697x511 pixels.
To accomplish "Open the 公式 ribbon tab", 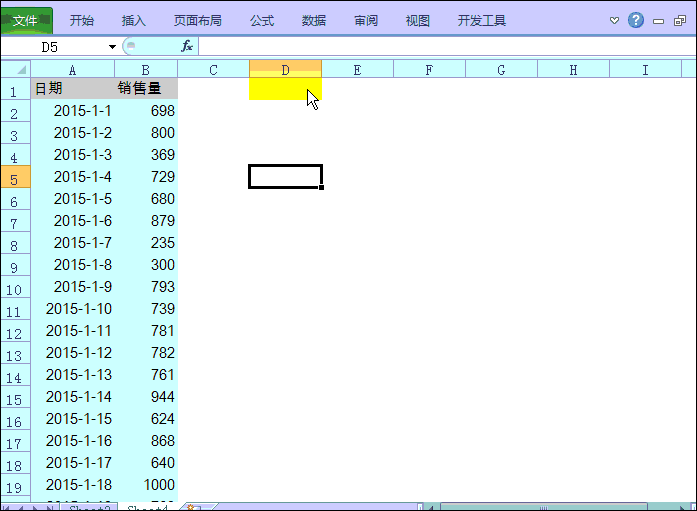I will point(262,20).
